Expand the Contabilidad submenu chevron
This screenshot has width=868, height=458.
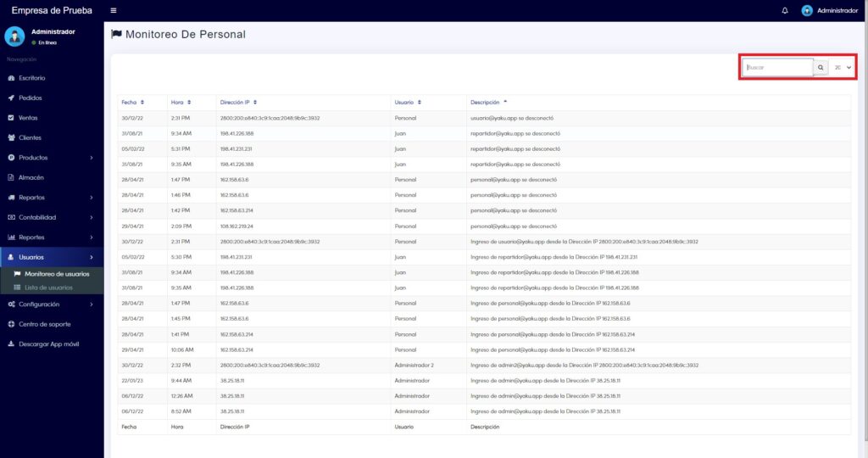[x=92, y=218]
